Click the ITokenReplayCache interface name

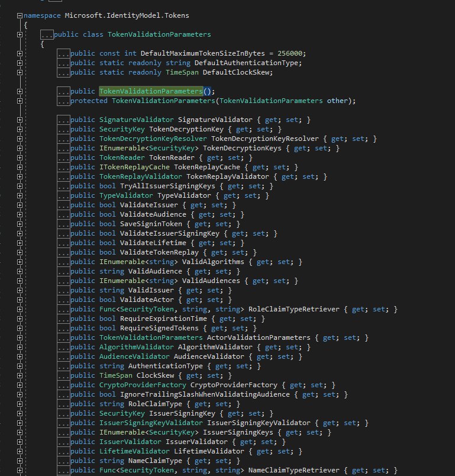[x=134, y=168]
